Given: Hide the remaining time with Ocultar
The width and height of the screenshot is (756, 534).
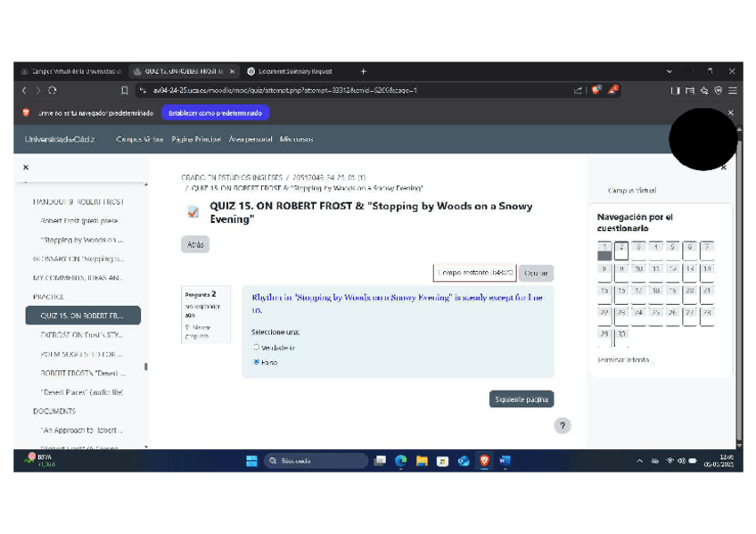Looking at the screenshot, I should [x=536, y=273].
